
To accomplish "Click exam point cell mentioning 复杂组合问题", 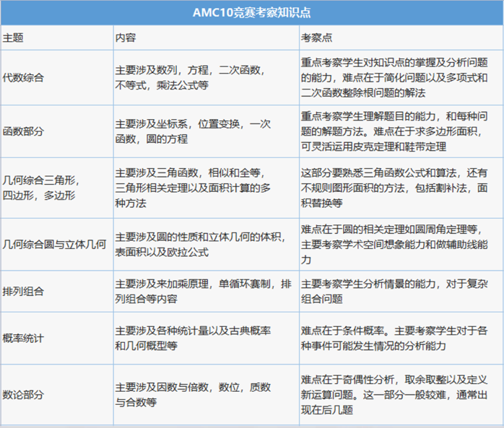I will (401, 291).
